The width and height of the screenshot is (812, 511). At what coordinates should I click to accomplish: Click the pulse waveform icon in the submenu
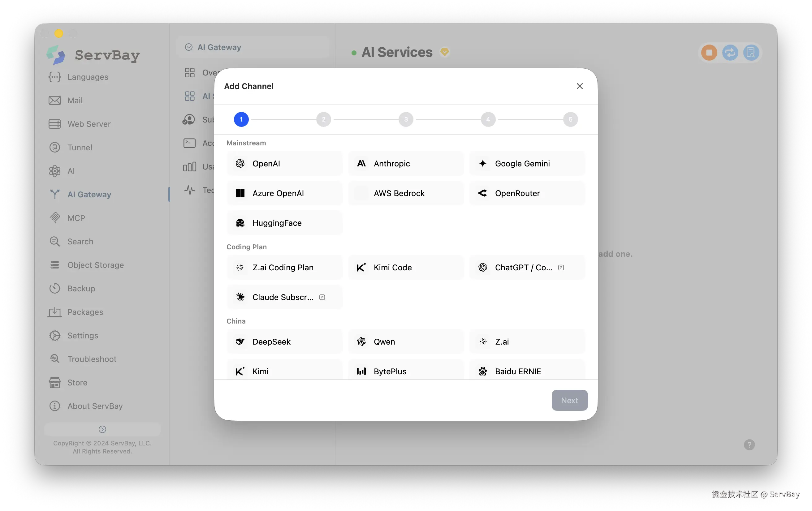point(189,190)
